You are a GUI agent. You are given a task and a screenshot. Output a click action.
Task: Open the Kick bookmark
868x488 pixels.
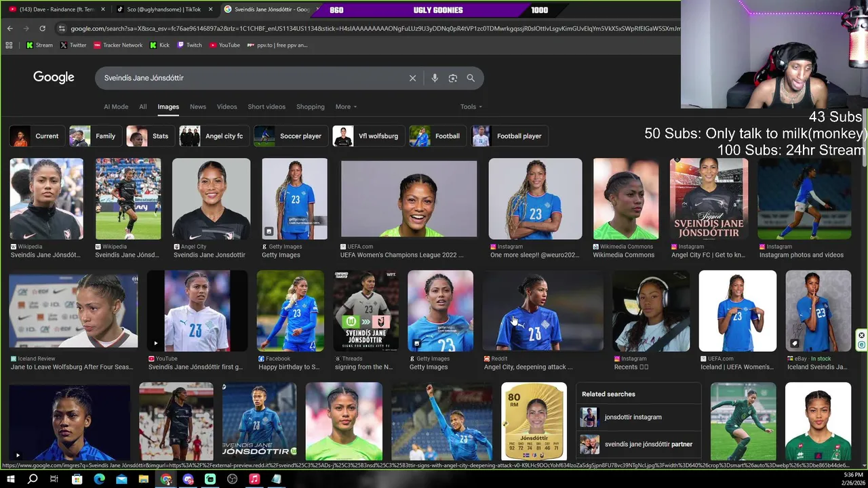[x=159, y=45]
